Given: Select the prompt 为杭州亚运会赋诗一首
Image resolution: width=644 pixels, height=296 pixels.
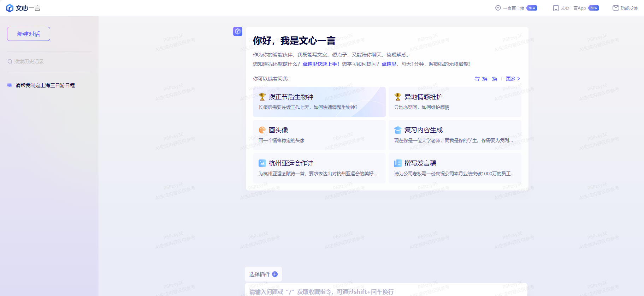Looking at the screenshot, I should tap(318, 174).
